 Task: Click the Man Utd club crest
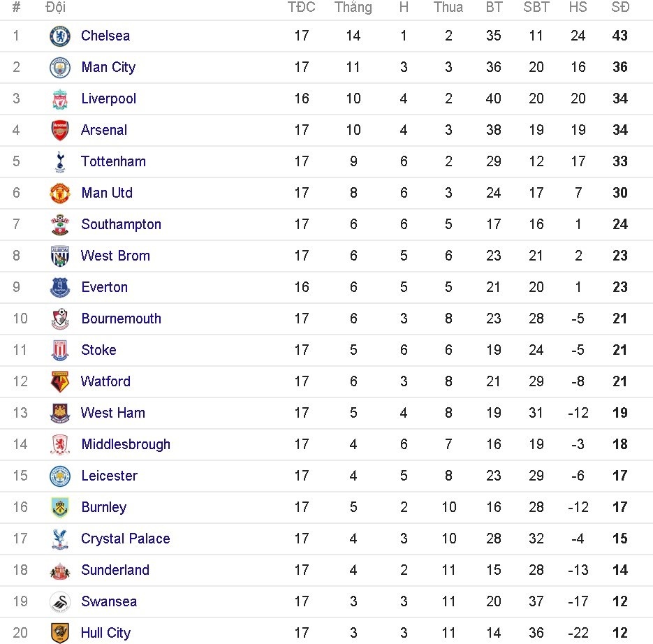click(60, 193)
